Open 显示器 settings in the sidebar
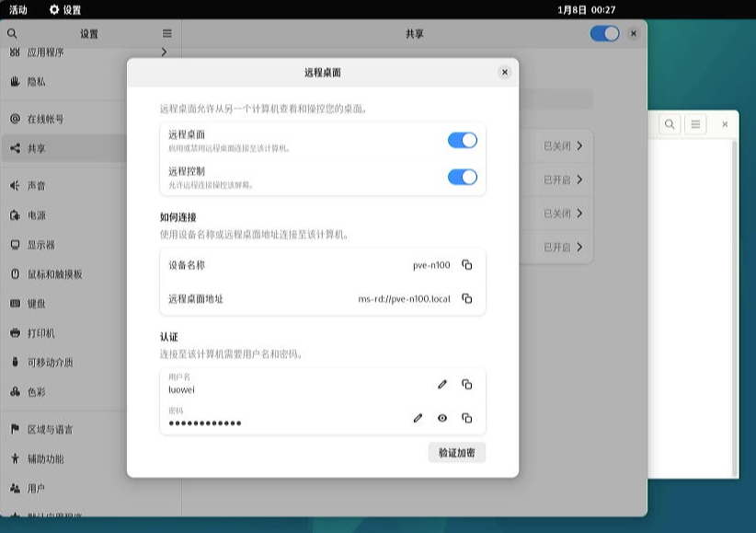Viewport: 756px width, 533px height. 40,245
